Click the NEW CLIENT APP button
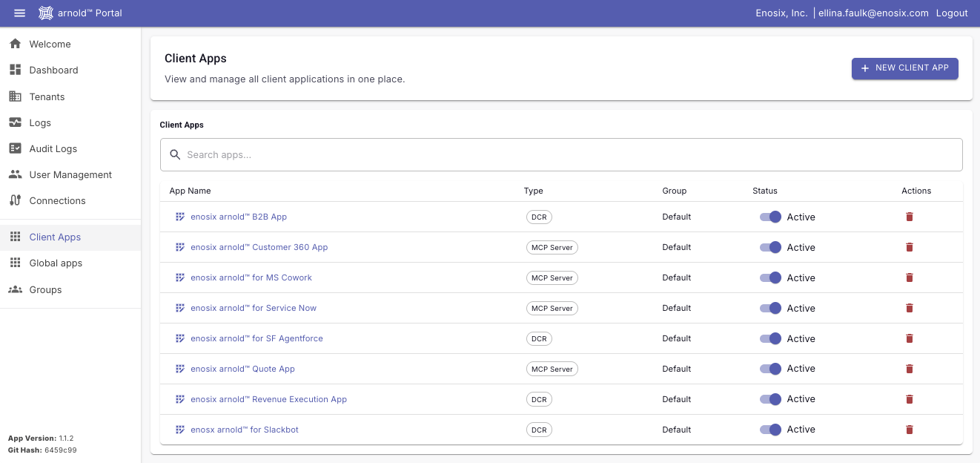 [905, 68]
